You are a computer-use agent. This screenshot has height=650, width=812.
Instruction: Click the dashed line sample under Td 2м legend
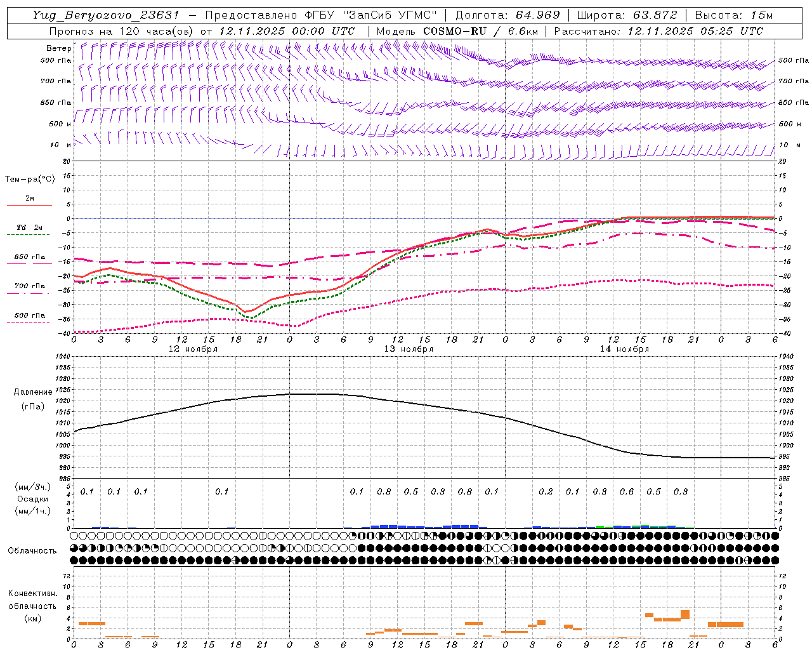[x=29, y=235]
